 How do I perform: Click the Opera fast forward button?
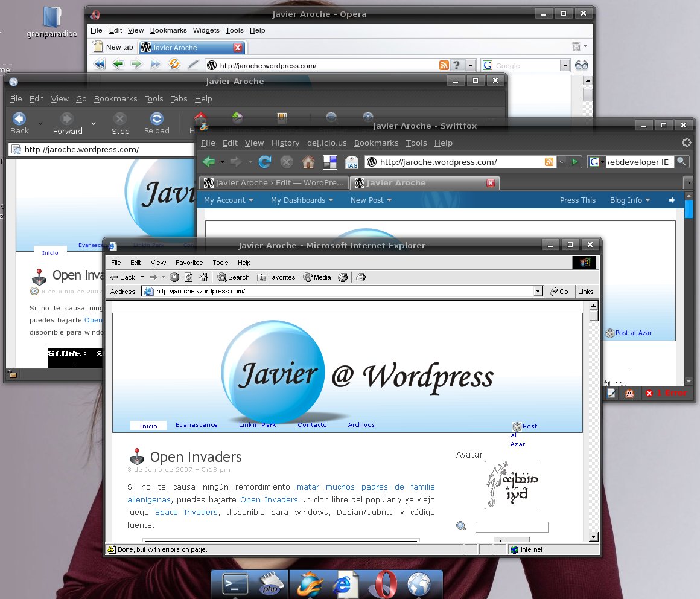click(155, 65)
